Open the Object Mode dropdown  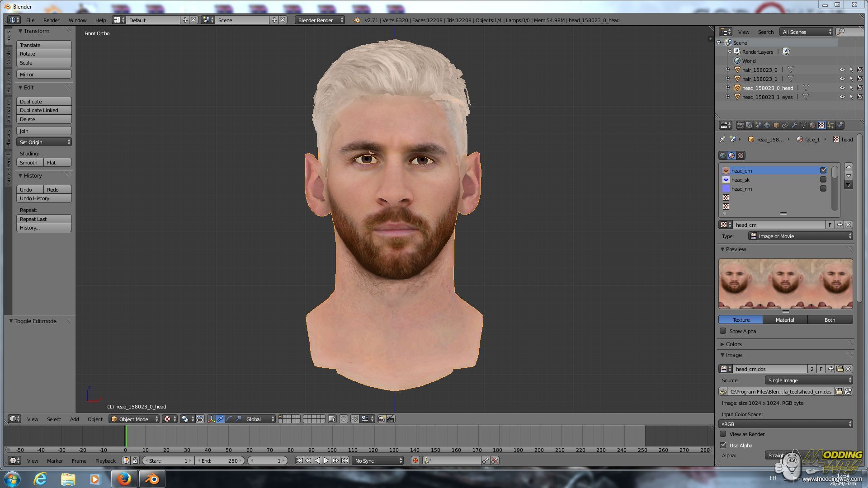click(134, 419)
